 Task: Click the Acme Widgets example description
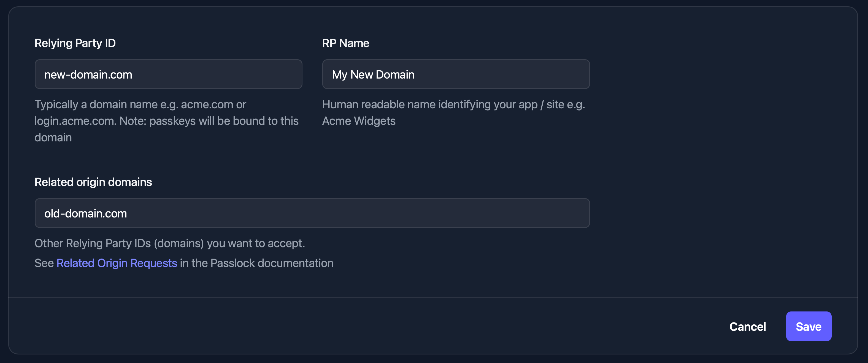click(x=453, y=112)
